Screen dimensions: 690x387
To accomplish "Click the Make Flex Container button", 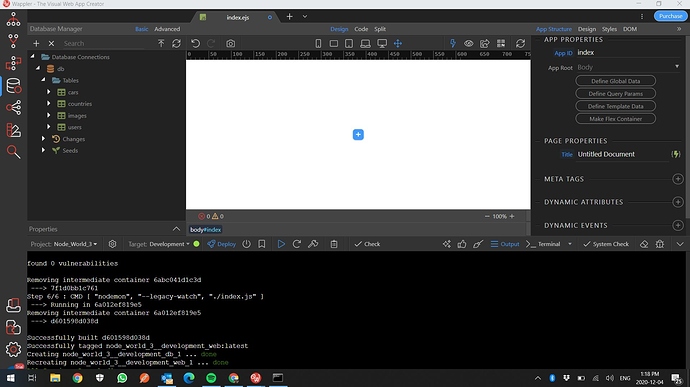I will [x=615, y=119].
